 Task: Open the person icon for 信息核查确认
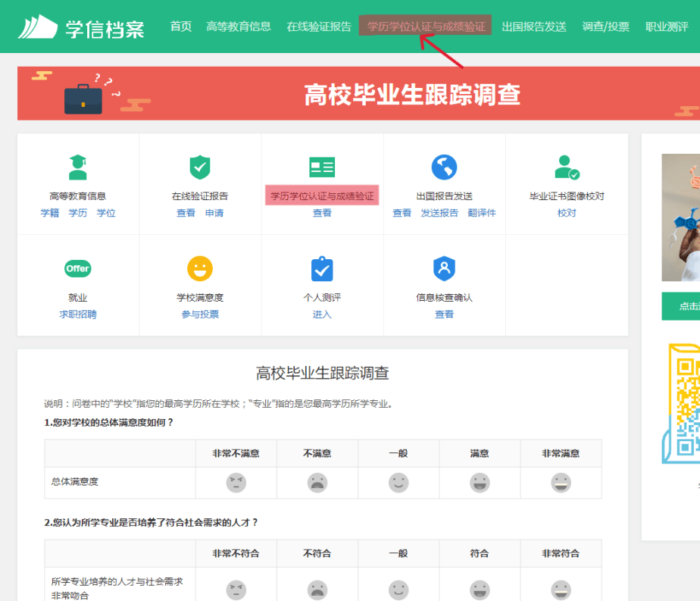coord(444,268)
